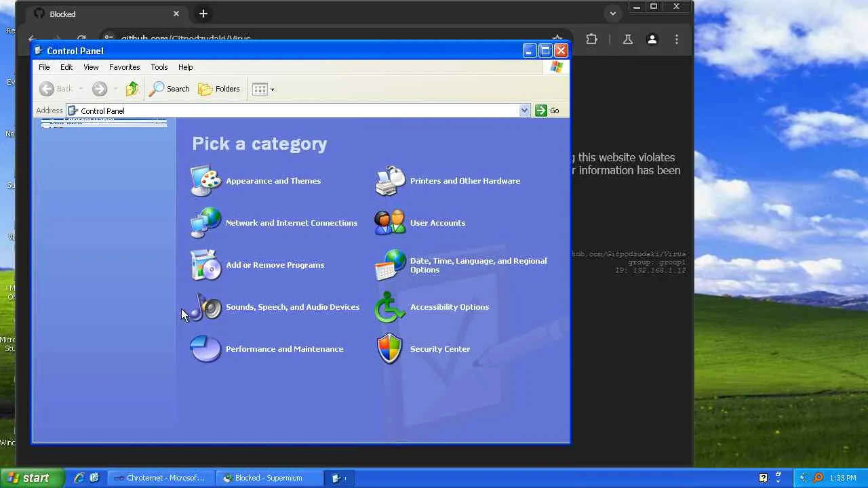Open the View menu

click(x=91, y=67)
